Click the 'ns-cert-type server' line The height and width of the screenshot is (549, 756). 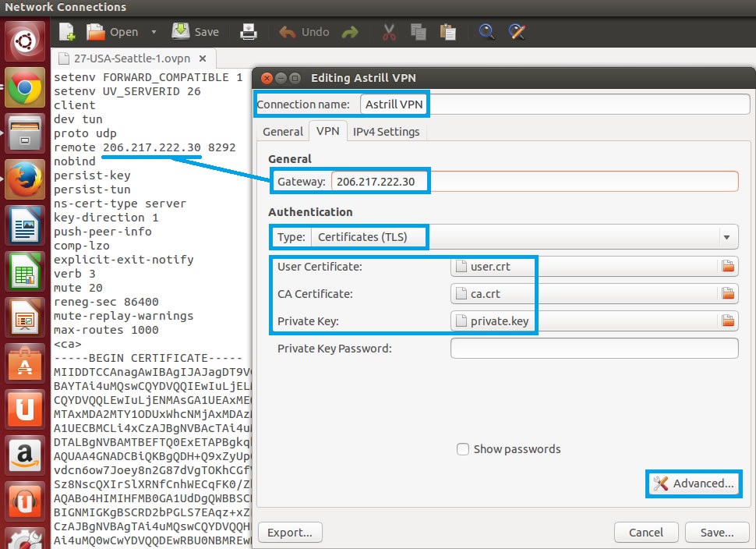(120, 204)
